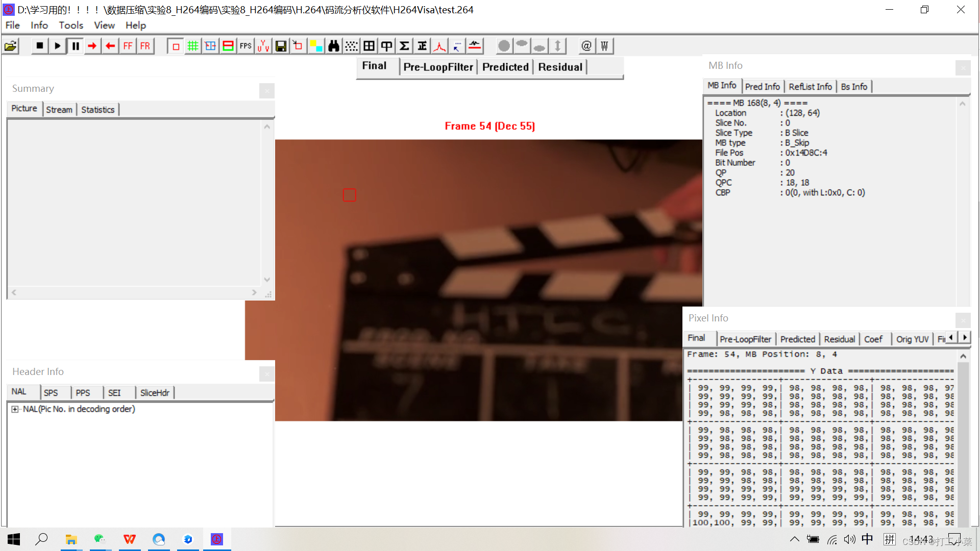The image size is (980, 551).
Task: Open the Tools menu
Action: coord(70,25)
